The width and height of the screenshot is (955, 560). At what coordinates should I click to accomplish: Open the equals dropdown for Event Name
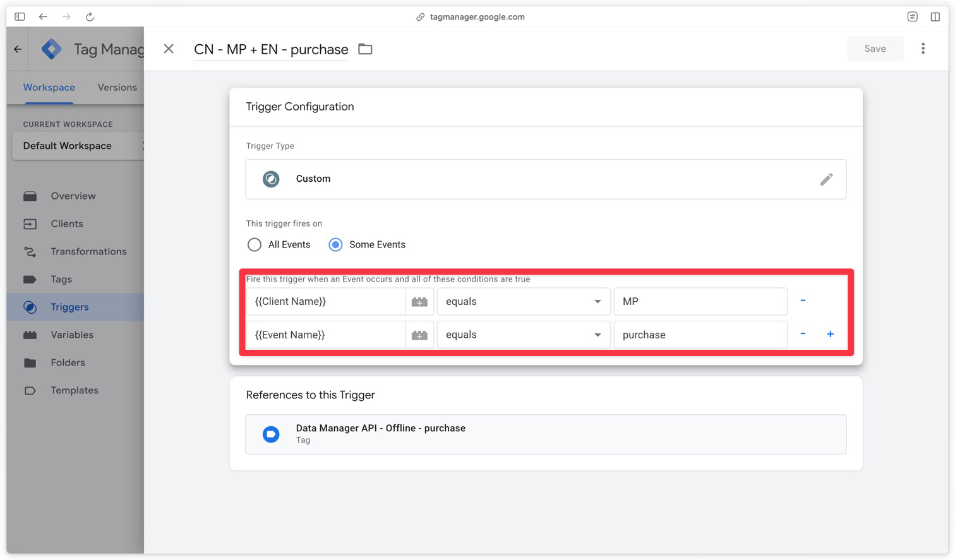(x=524, y=335)
